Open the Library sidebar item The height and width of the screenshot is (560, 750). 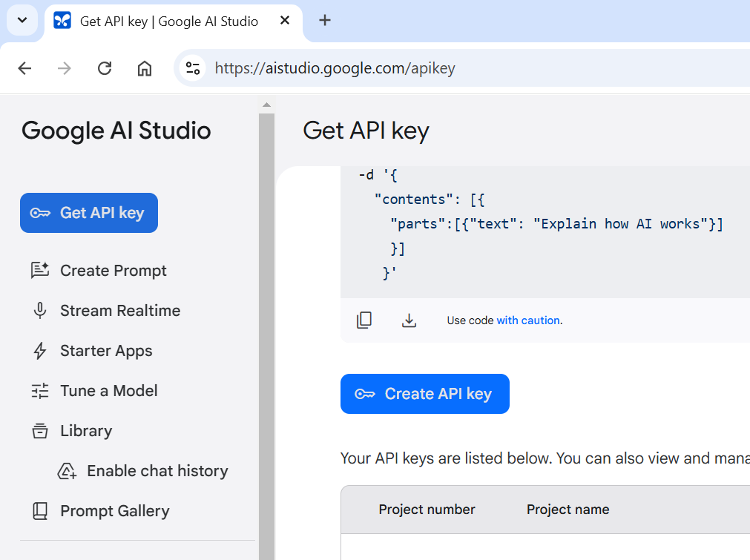85,431
